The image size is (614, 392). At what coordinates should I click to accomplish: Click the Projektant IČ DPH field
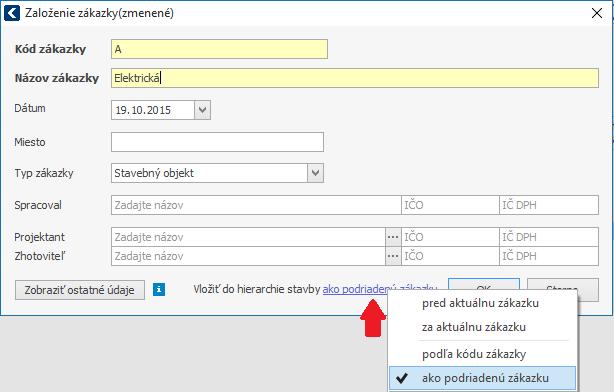pos(549,237)
